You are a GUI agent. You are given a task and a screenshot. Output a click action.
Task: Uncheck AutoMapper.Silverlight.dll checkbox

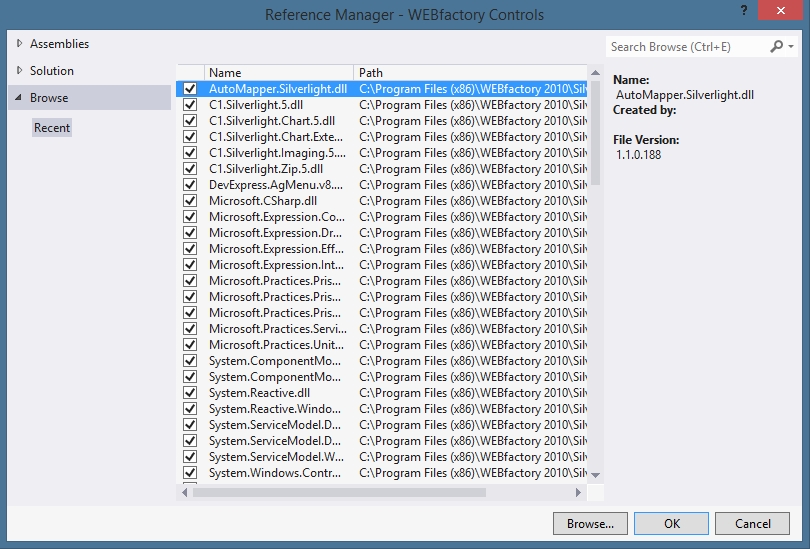click(x=190, y=89)
